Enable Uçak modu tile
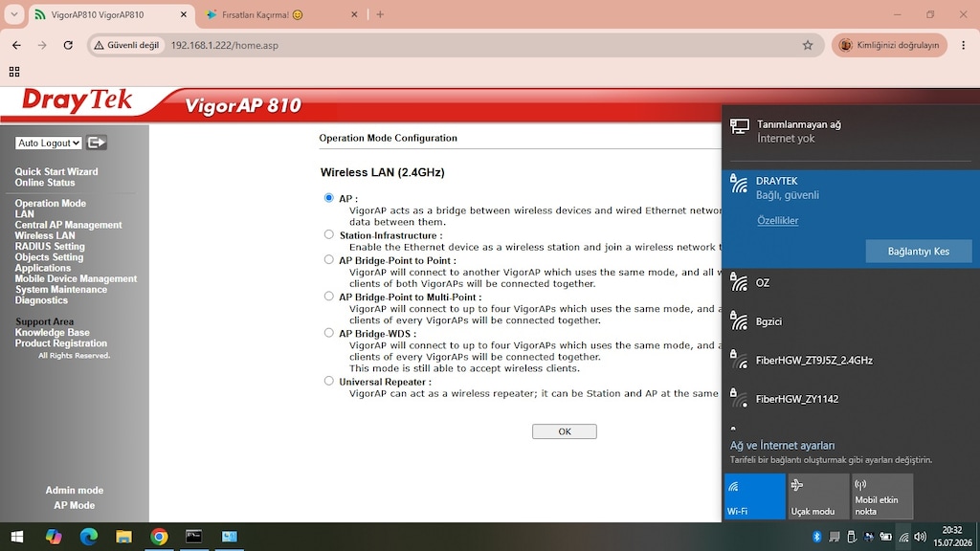Screen dimensions: 980x551 [x=818, y=496]
